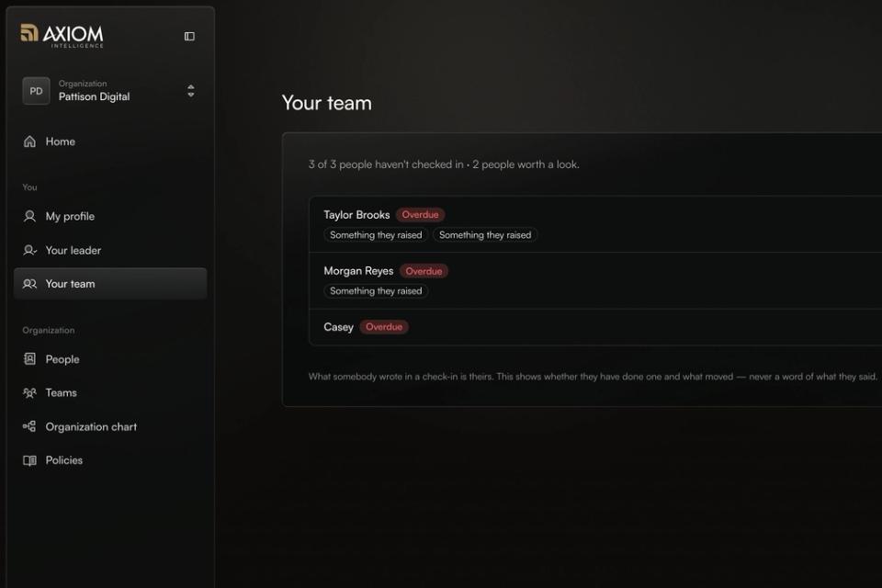Click the Organization chart icon
This screenshot has width=882, height=588.
coord(29,426)
